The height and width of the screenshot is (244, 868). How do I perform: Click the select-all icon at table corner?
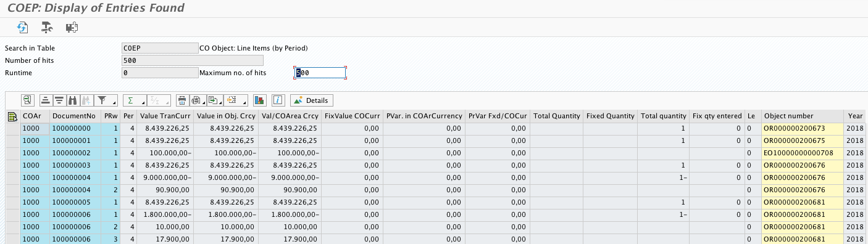pos(12,116)
